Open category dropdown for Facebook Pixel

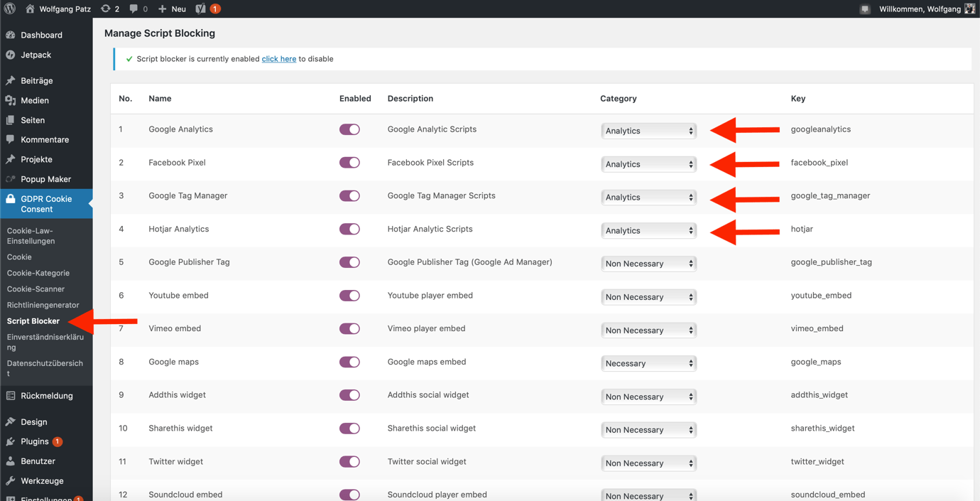coord(648,164)
